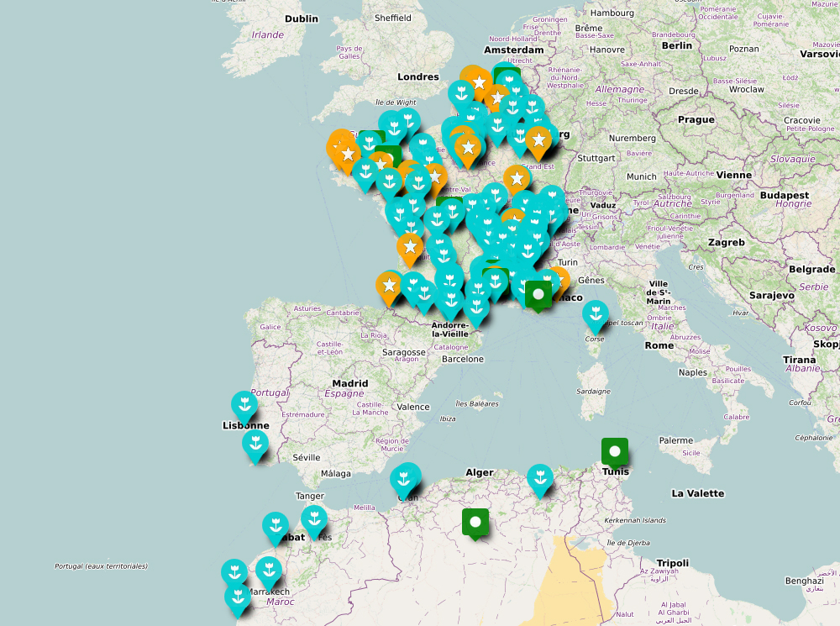The width and height of the screenshot is (840, 626).
Task: Click the tulip marker directly above Marrakech
Action: click(268, 571)
